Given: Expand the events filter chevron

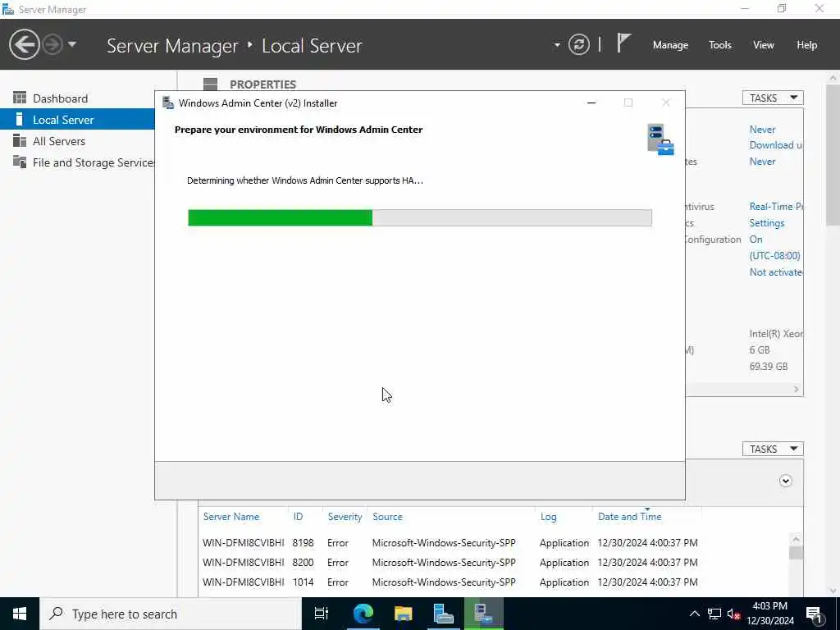Looking at the screenshot, I should [x=785, y=481].
